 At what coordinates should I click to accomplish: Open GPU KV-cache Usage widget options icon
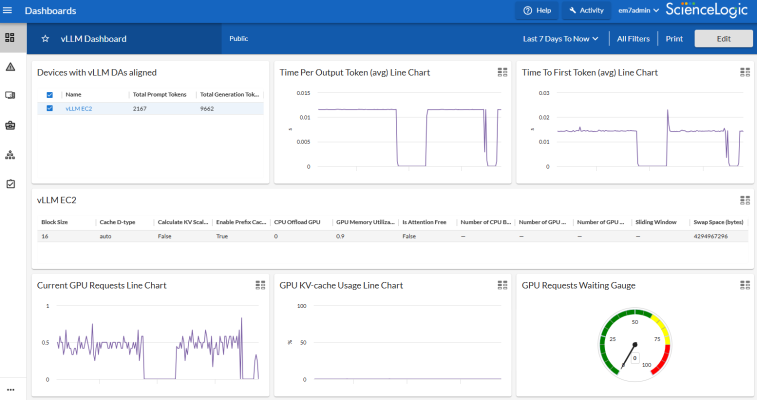(502, 285)
